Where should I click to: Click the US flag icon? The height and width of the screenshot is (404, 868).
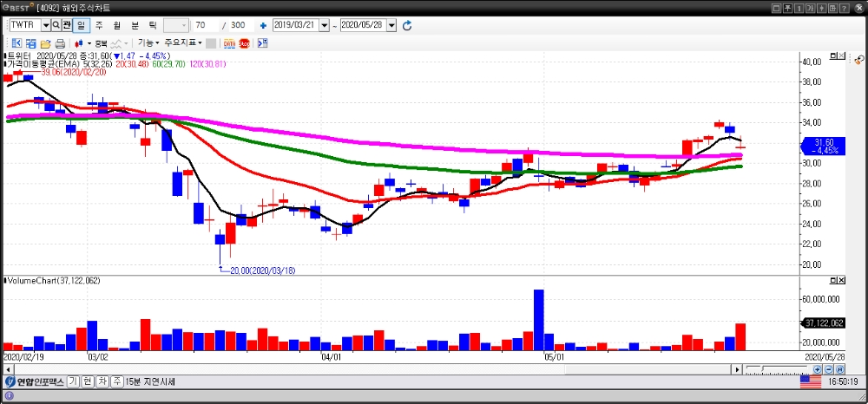[x=811, y=381]
